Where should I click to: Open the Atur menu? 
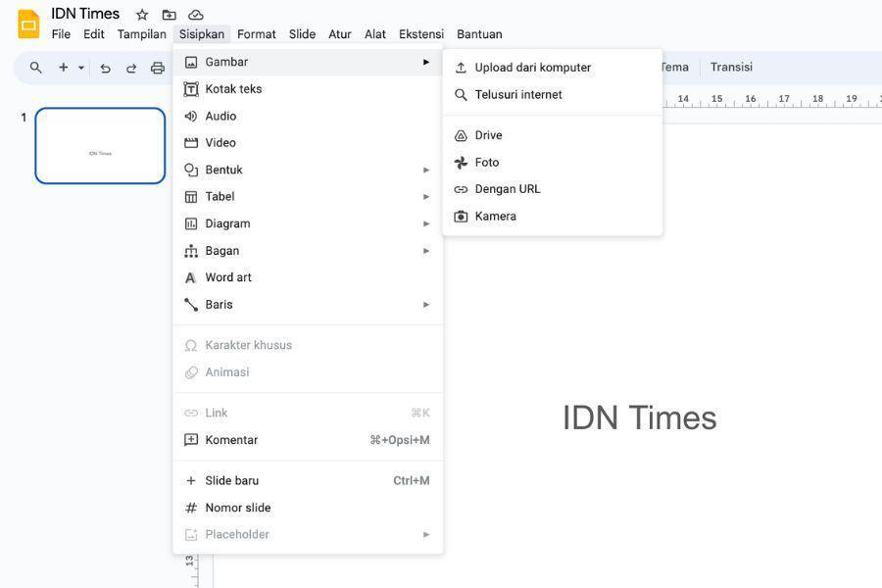(340, 34)
